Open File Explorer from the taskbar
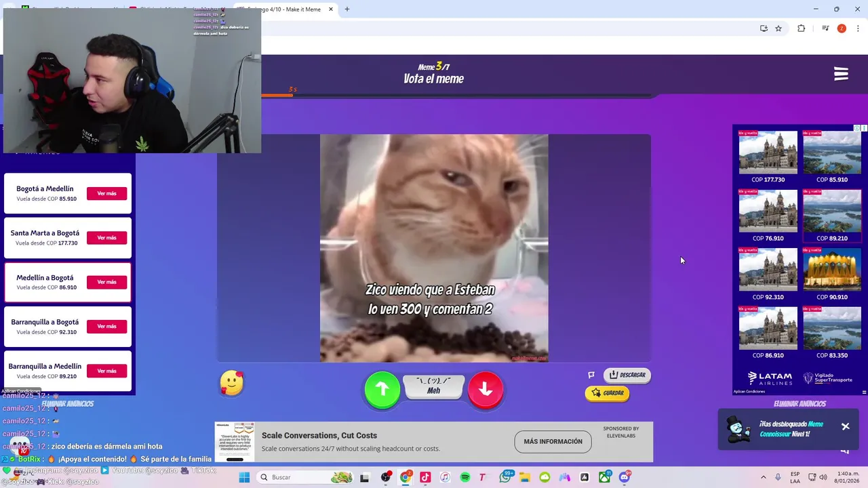Viewport: 868px width, 488px height. click(x=525, y=477)
